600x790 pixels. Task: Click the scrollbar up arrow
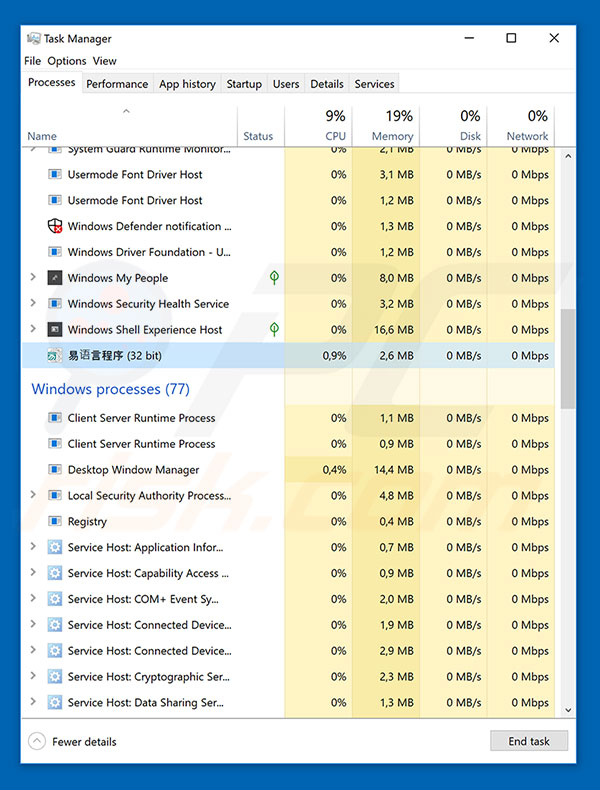pyautogui.click(x=568, y=156)
